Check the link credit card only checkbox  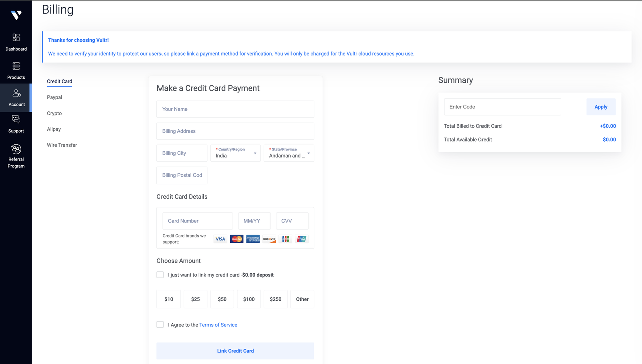tap(160, 275)
